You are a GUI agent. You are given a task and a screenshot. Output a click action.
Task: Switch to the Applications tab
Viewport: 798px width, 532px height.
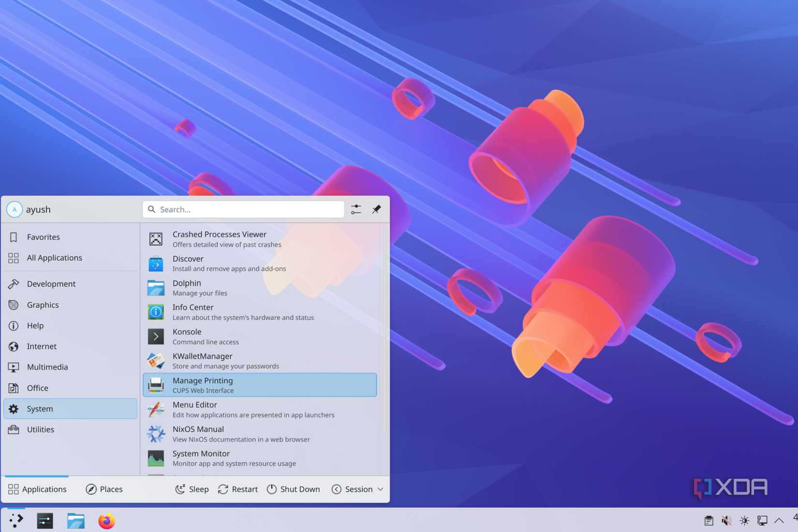tap(37, 489)
